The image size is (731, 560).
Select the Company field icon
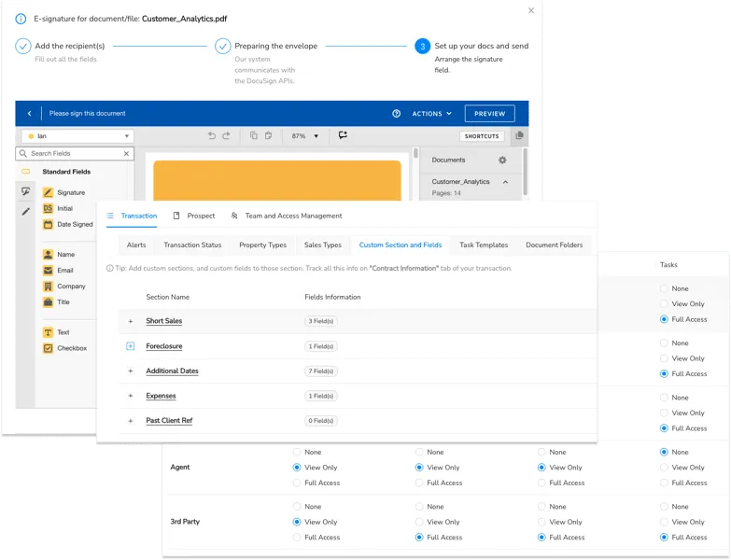(48, 286)
